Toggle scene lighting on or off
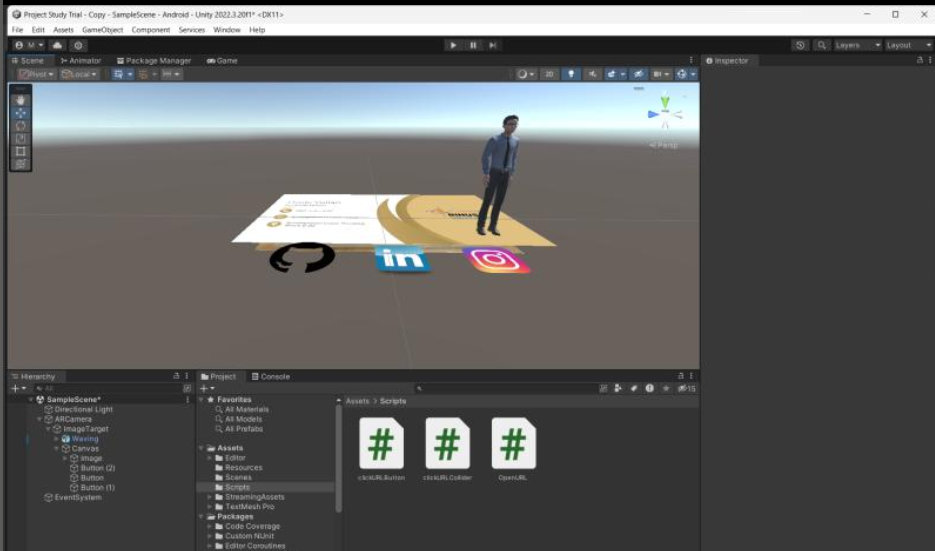This screenshot has height=551, width=935. tap(572, 74)
